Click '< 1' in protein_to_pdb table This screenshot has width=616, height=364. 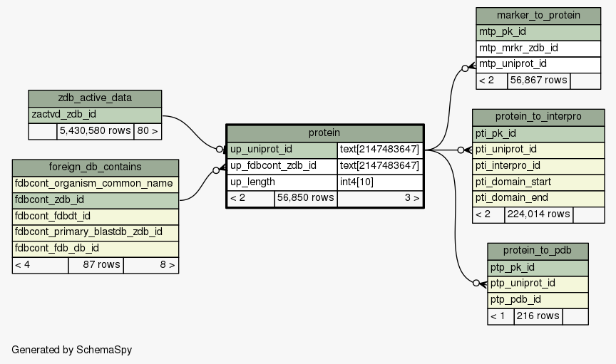click(501, 316)
